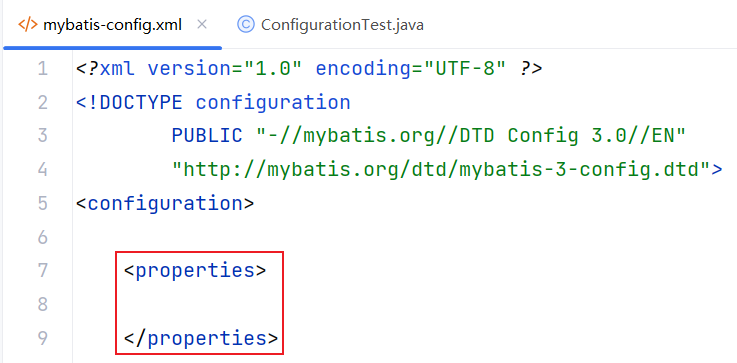Place cursor in the xml version declaration line

pos(309,69)
